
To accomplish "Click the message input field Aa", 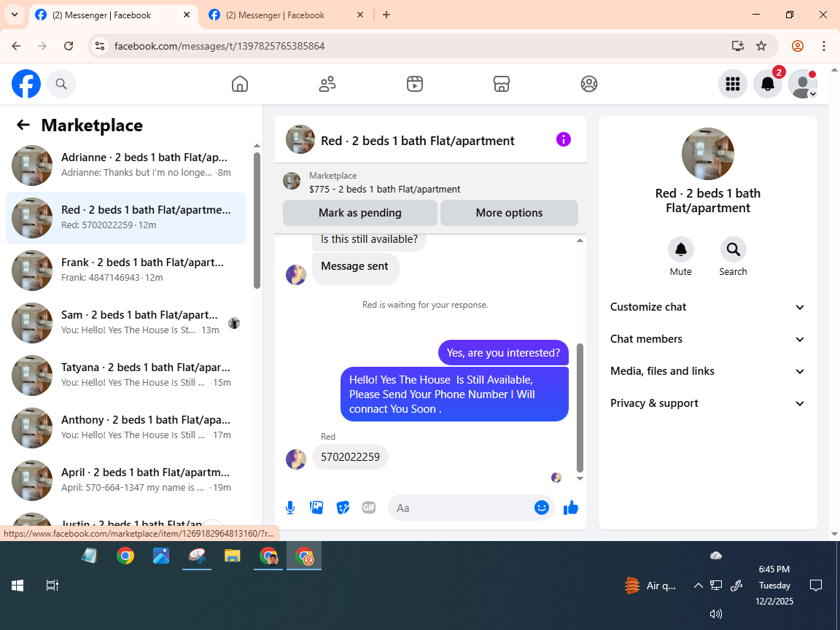I will 461,507.
